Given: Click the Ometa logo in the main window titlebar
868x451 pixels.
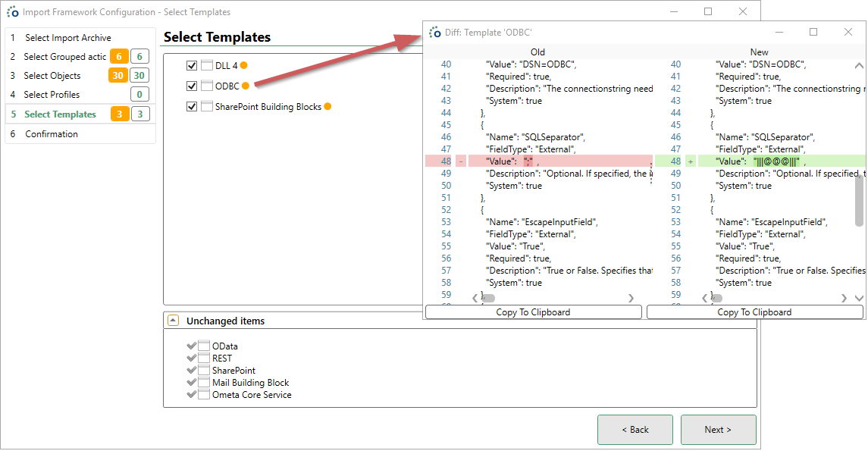Looking at the screenshot, I should [12, 11].
